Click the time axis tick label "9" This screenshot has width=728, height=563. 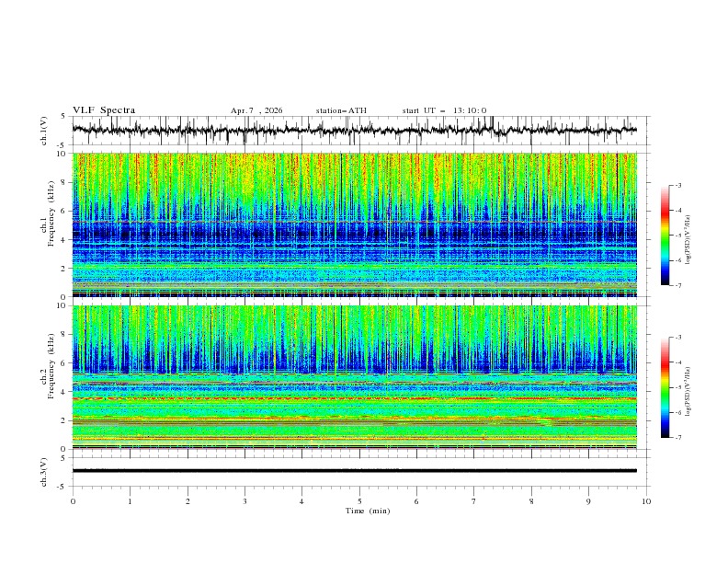(x=588, y=501)
